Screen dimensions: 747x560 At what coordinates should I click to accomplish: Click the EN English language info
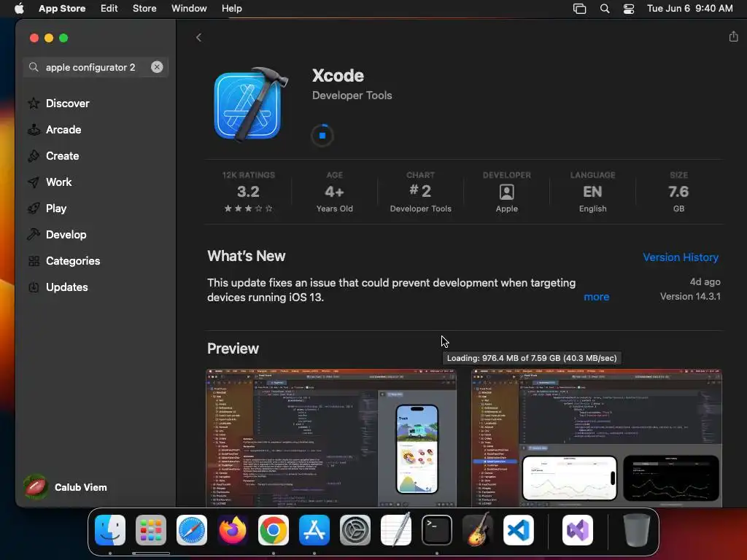pyautogui.click(x=592, y=192)
